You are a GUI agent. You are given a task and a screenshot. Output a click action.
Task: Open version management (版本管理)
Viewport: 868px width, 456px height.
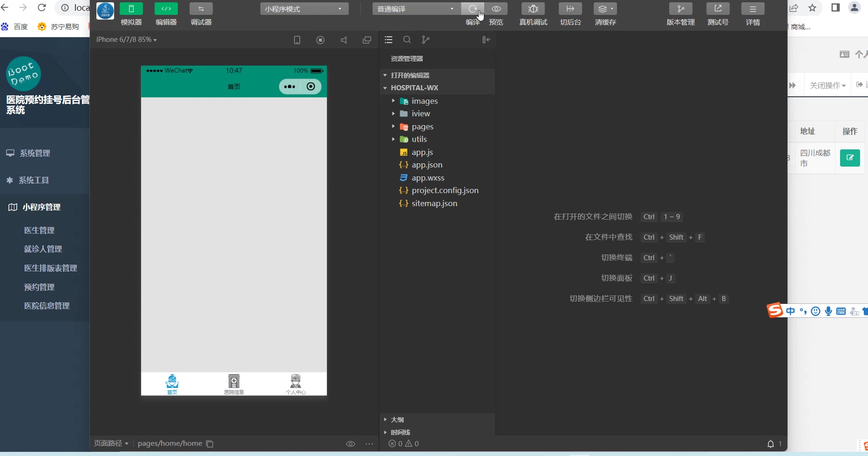(x=680, y=9)
